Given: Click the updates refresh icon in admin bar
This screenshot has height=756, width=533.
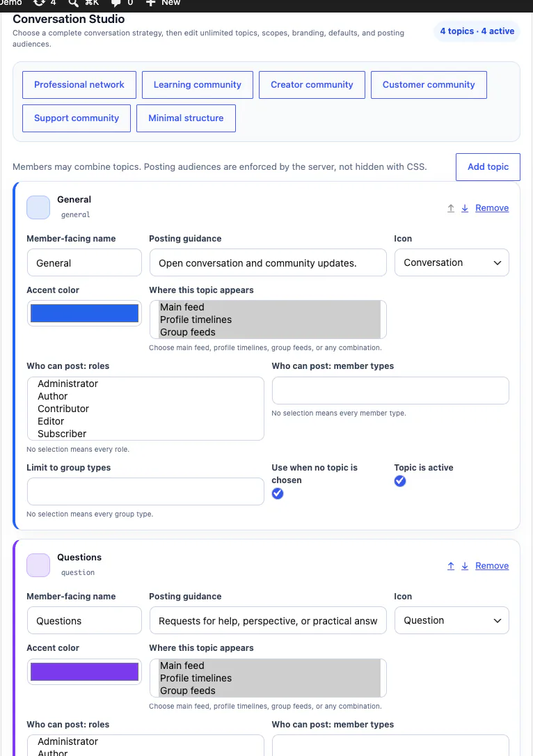Looking at the screenshot, I should coord(39,3).
